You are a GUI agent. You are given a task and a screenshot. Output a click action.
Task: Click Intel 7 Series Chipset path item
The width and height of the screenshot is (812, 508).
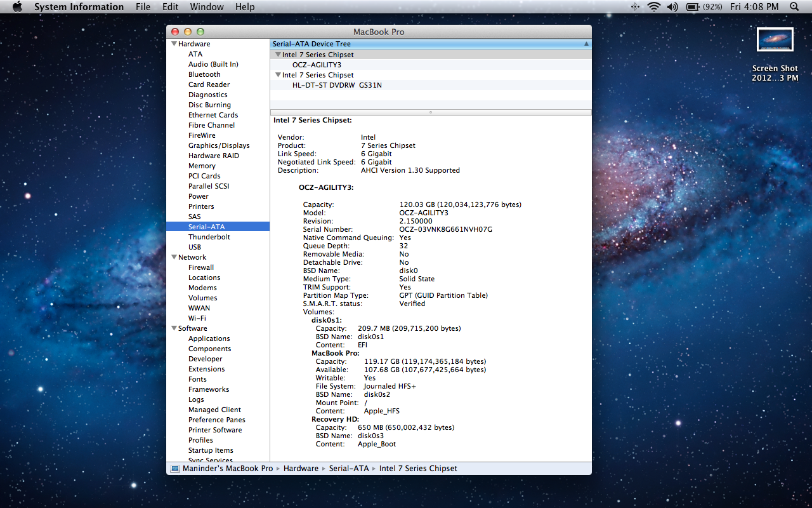pos(418,469)
